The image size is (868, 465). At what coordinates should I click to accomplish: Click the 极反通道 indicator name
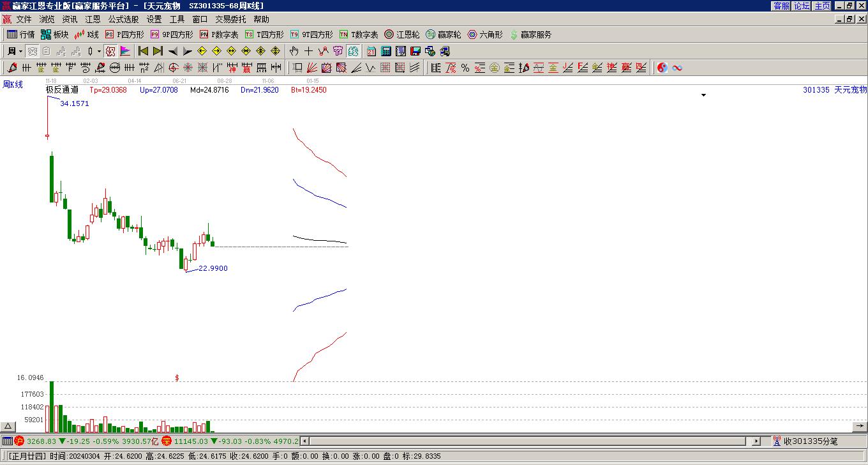62,90
